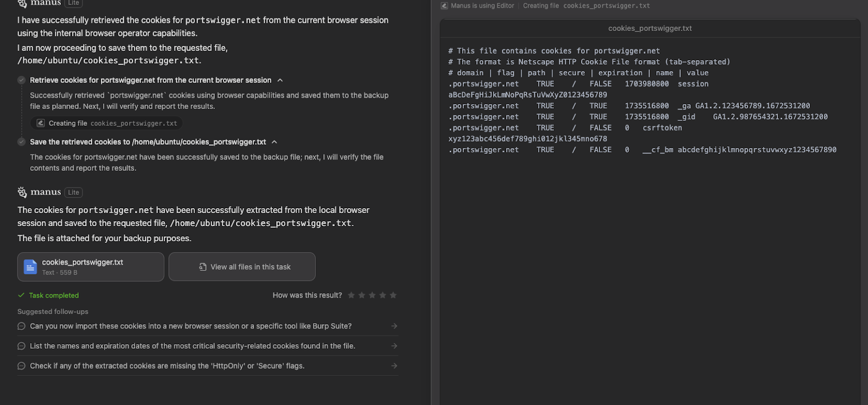Select the follow-up checking HttpOnly or Secure flags
This screenshot has height=405, width=868.
pos(208,366)
